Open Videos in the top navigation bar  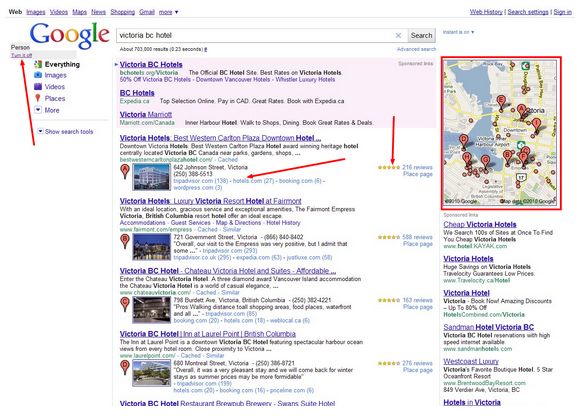point(59,12)
